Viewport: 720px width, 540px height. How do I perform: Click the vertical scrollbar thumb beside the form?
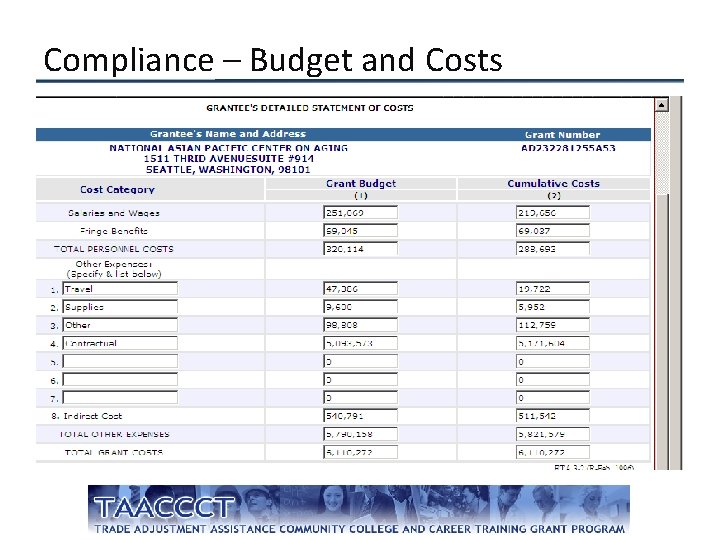coord(661,332)
